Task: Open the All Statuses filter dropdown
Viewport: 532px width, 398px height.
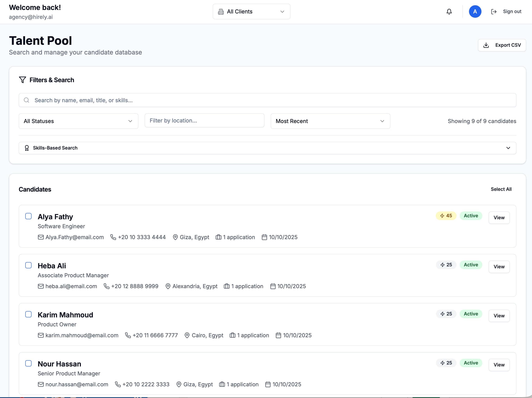Action: click(78, 121)
